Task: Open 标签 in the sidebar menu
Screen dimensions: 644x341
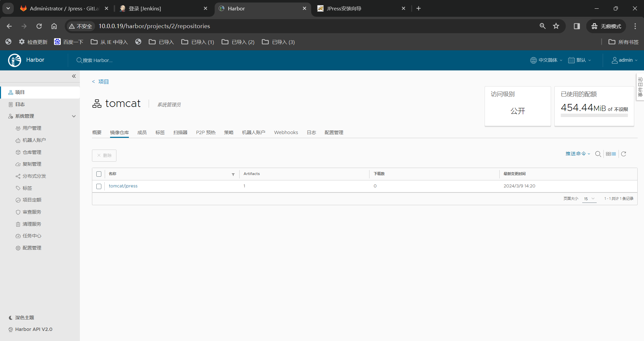Action: [x=27, y=188]
